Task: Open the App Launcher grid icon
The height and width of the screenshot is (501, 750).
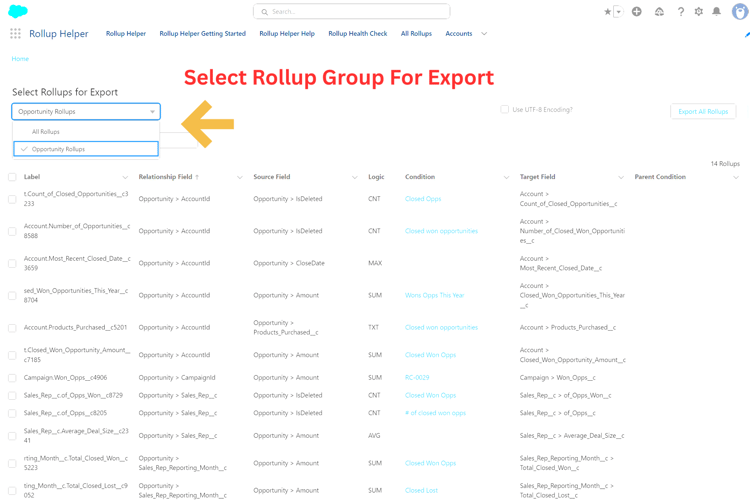Action: tap(15, 33)
